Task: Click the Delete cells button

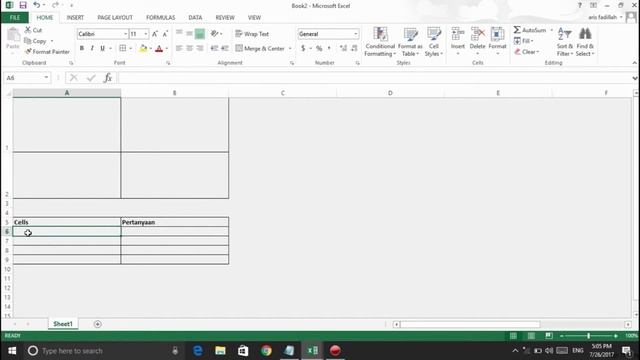Action: pos(477,42)
